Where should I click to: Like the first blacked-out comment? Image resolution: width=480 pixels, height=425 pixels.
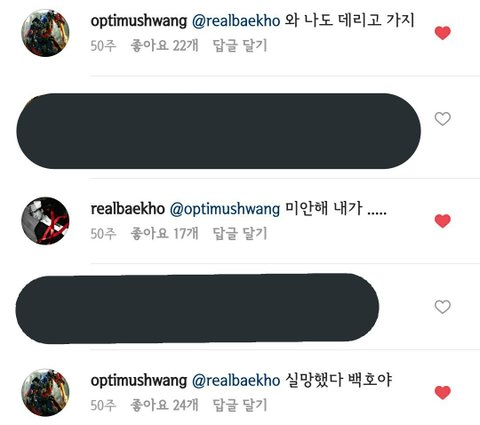point(443,119)
